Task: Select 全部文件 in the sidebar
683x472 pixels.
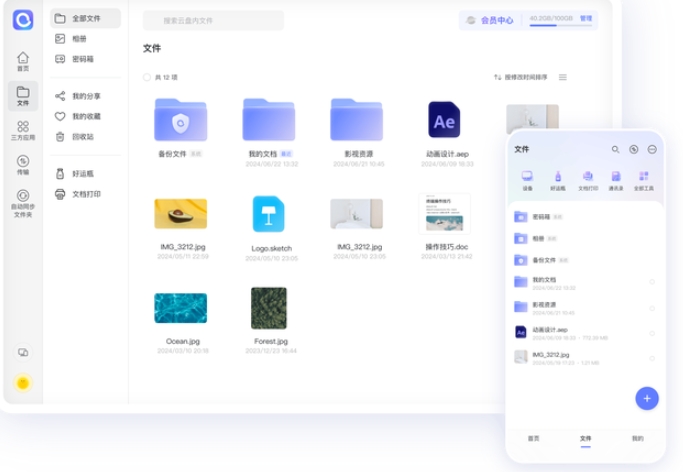Action: pos(85,18)
